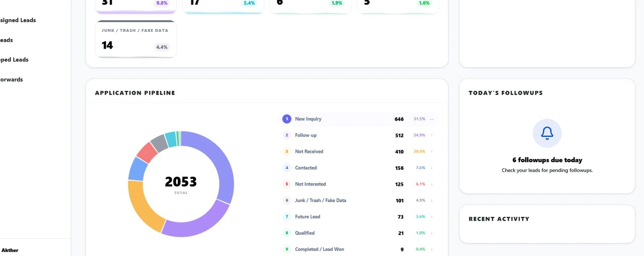This screenshot has height=256, width=644.
Task: Click the 9.8% percentage stat card
Action: 136,6
